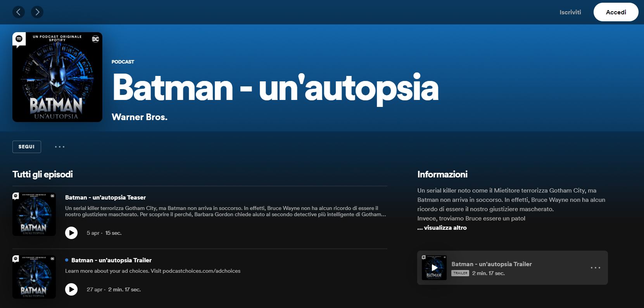The width and height of the screenshot is (644, 308).
Task: Click the Accedi login button
Action: pos(616,12)
